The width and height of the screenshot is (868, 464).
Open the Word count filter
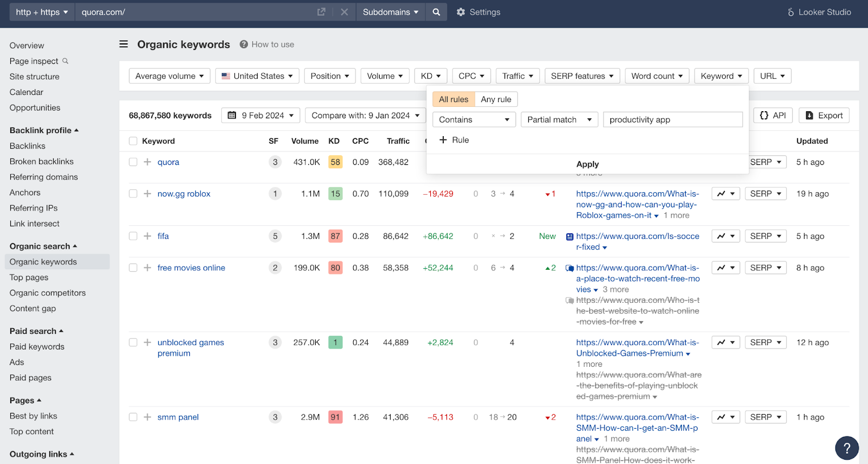click(x=657, y=76)
